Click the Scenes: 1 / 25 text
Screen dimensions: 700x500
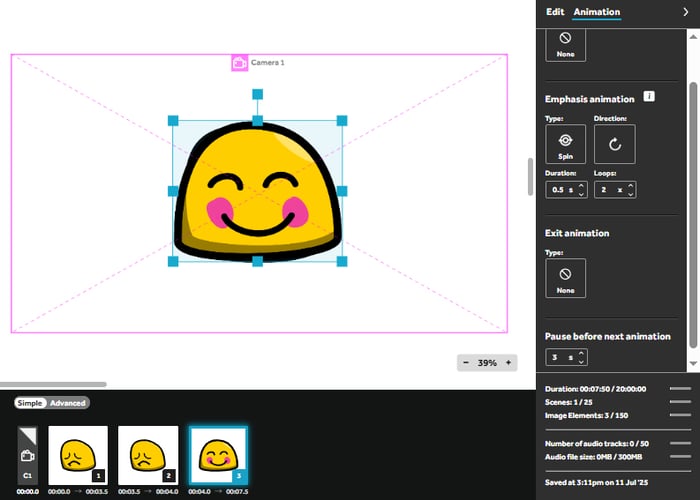tap(568, 402)
